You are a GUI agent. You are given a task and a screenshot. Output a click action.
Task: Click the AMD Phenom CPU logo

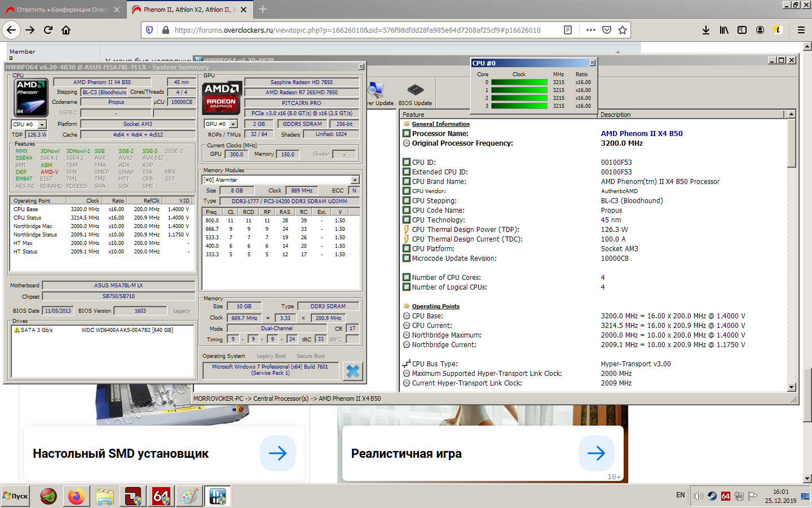point(31,97)
